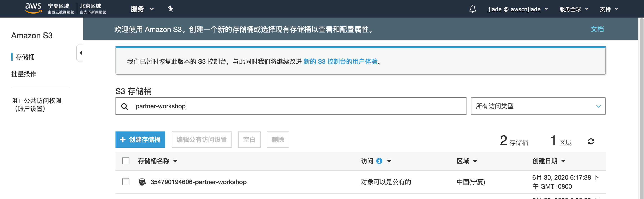Collapse the left sidebar arrow
The image size is (644, 199).
pos(80,53)
